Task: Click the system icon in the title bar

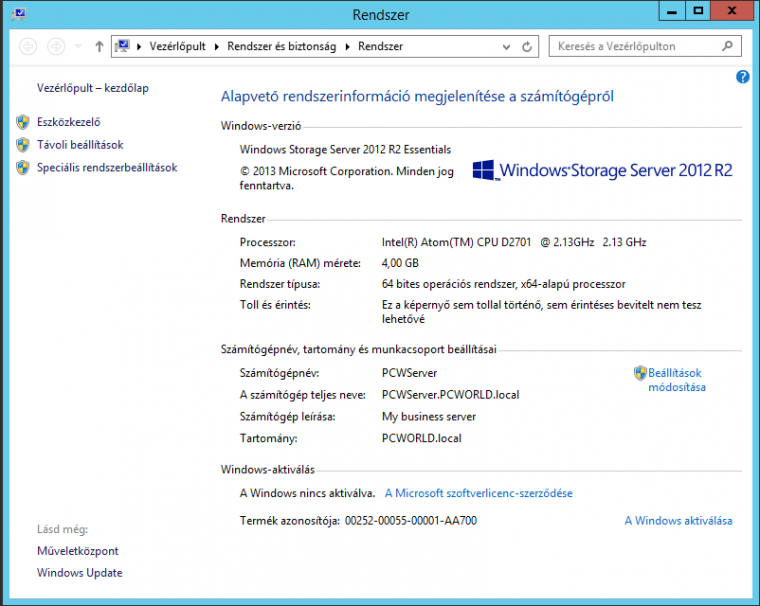Action: [x=19, y=14]
